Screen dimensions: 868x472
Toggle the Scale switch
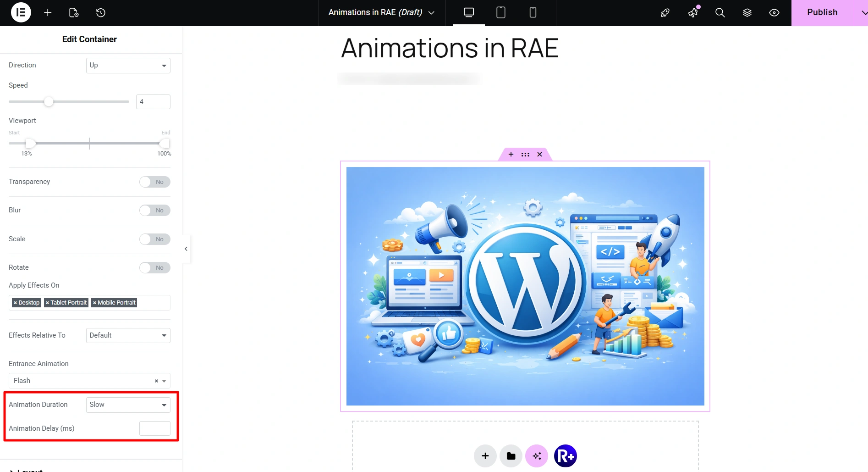tap(155, 239)
